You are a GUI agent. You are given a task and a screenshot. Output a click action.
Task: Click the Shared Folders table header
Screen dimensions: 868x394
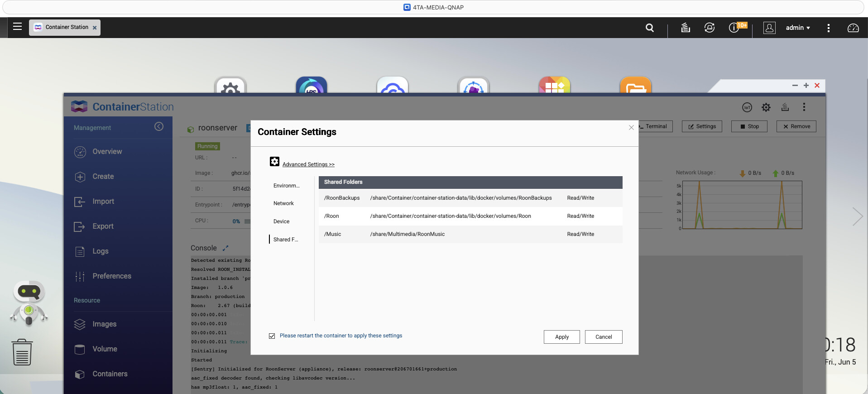pyautogui.click(x=470, y=182)
